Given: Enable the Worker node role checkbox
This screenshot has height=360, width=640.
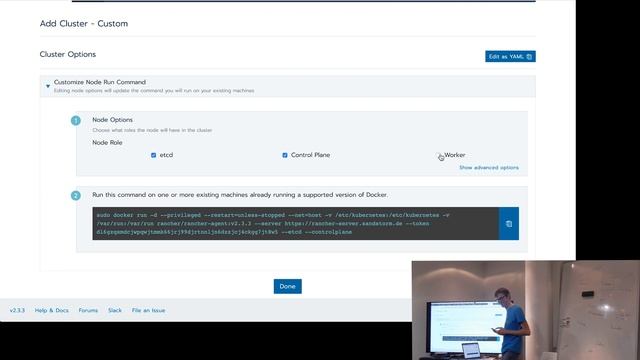Looking at the screenshot, I should (439, 155).
